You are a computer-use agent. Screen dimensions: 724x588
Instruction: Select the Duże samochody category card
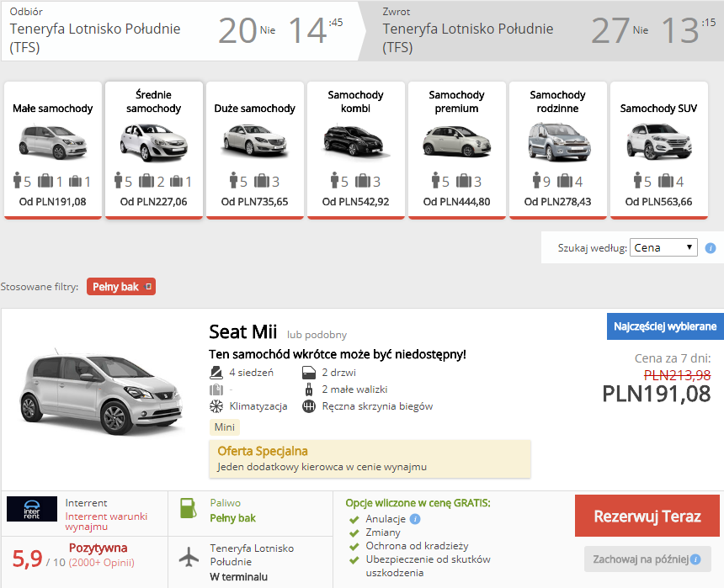pyautogui.click(x=255, y=150)
